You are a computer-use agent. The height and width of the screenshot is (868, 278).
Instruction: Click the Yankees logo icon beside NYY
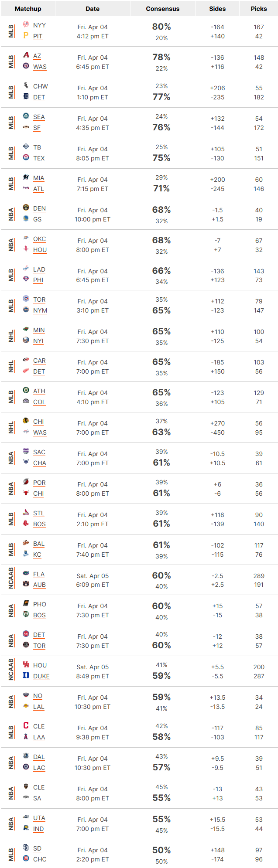[26, 25]
